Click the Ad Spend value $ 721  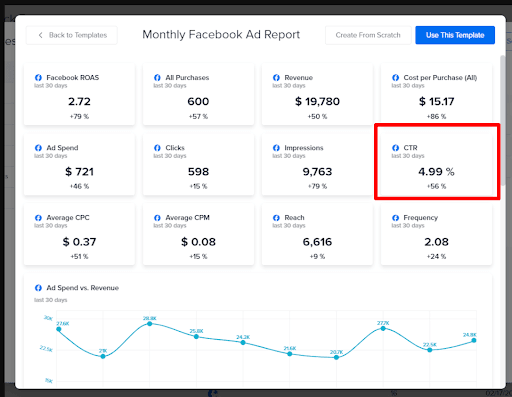click(x=79, y=172)
